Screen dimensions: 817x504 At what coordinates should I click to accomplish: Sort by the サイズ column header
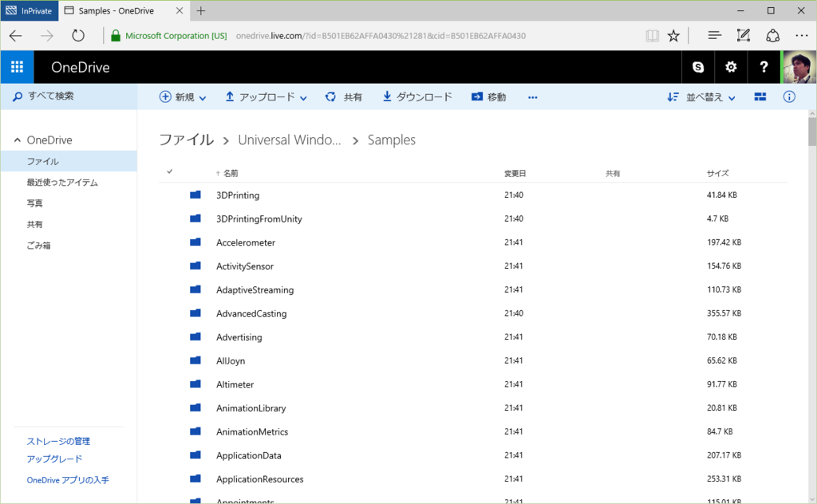click(717, 173)
